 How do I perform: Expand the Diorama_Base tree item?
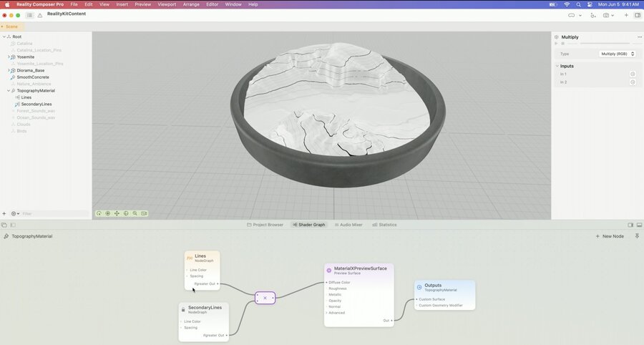pos(9,70)
